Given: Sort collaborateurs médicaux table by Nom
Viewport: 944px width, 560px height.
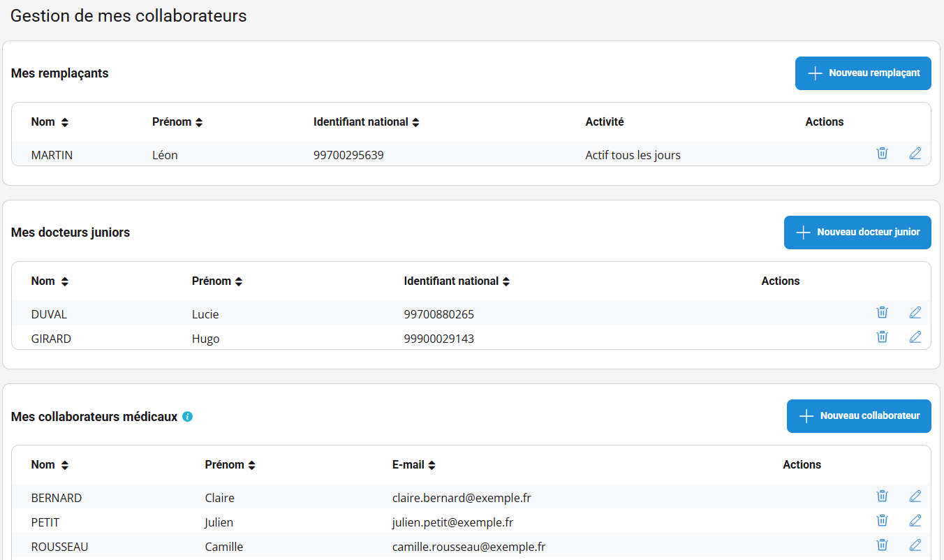Looking at the screenshot, I should [65, 465].
